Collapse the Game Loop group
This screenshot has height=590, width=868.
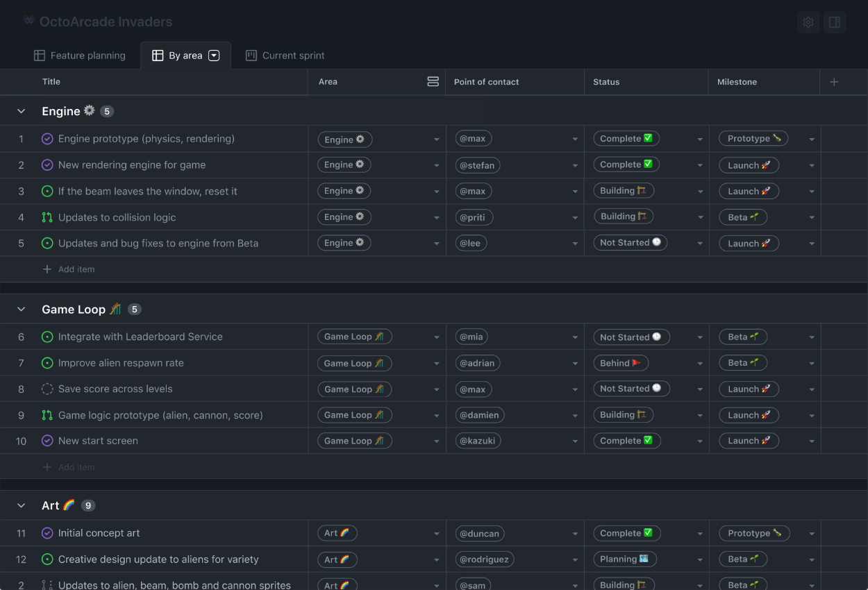pos(20,308)
